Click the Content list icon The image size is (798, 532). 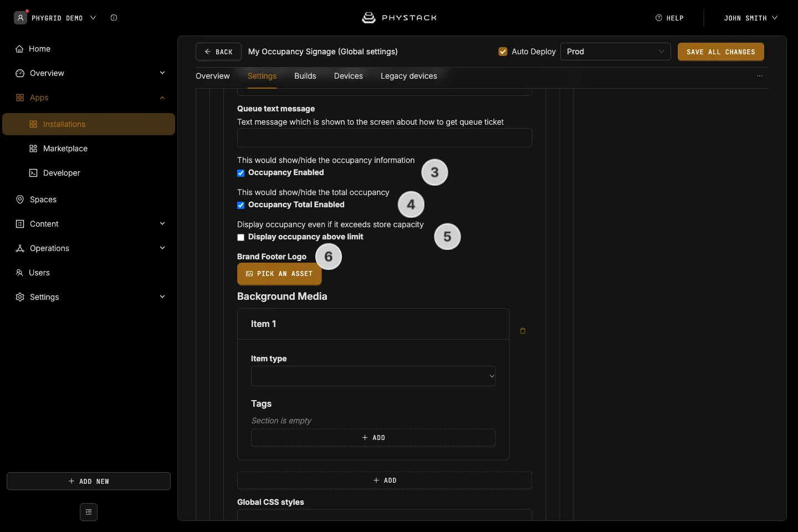tap(20, 224)
